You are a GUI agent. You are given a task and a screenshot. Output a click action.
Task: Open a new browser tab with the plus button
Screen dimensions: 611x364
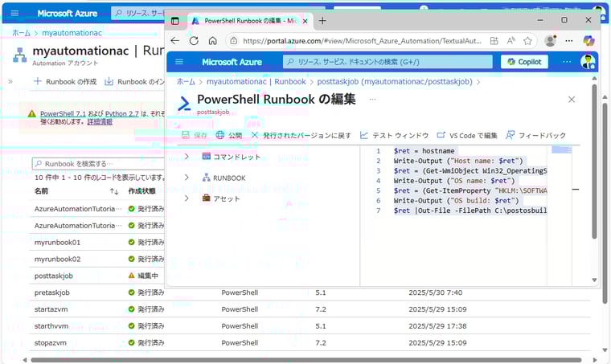click(x=322, y=21)
